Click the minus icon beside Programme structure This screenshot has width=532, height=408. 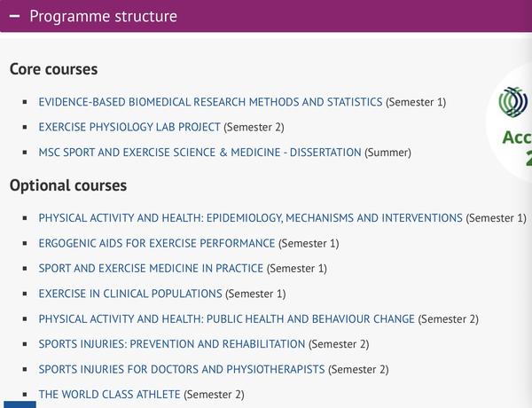pos(14,16)
